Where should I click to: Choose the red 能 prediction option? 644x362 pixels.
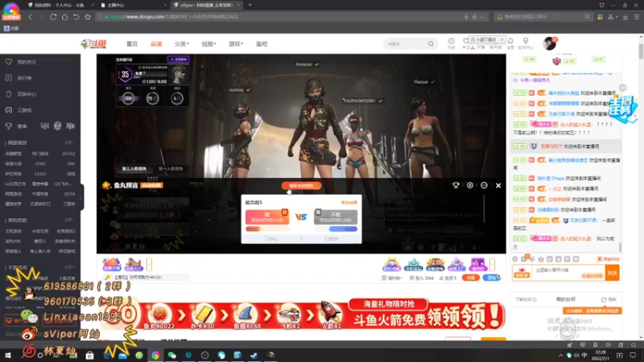pyautogui.click(x=267, y=216)
